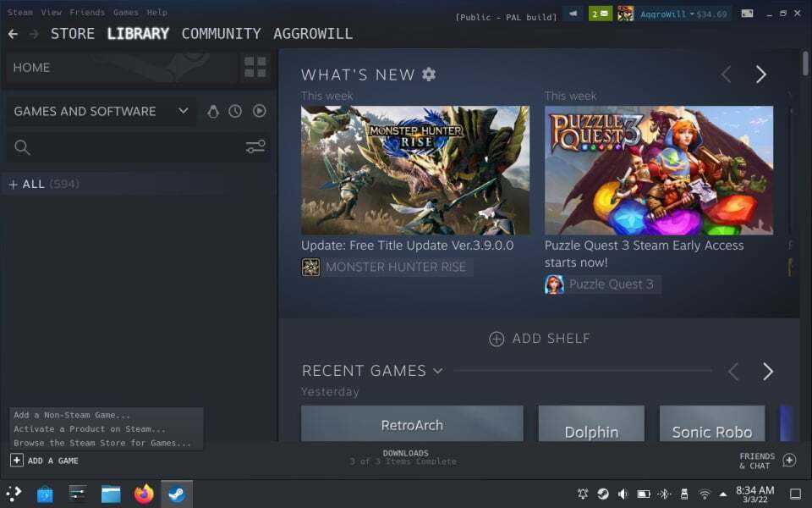Toggle the Linux penguin filter icon
The height and width of the screenshot is (508, 812).
pyautogui.click(x=213, y=111)
